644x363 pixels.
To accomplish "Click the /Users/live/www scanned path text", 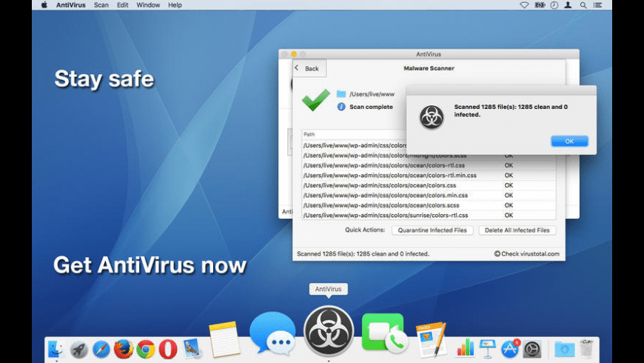I will (x=372, y=94).
